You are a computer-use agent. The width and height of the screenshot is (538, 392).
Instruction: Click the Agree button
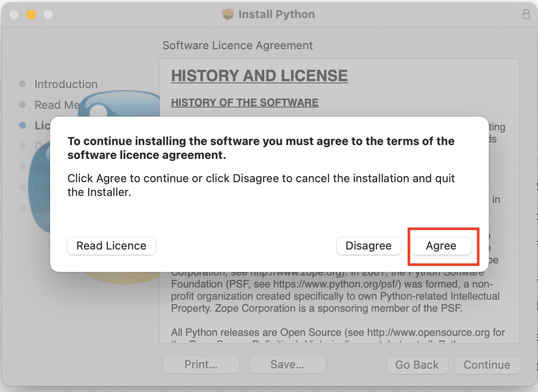click(x=441, y=246)
